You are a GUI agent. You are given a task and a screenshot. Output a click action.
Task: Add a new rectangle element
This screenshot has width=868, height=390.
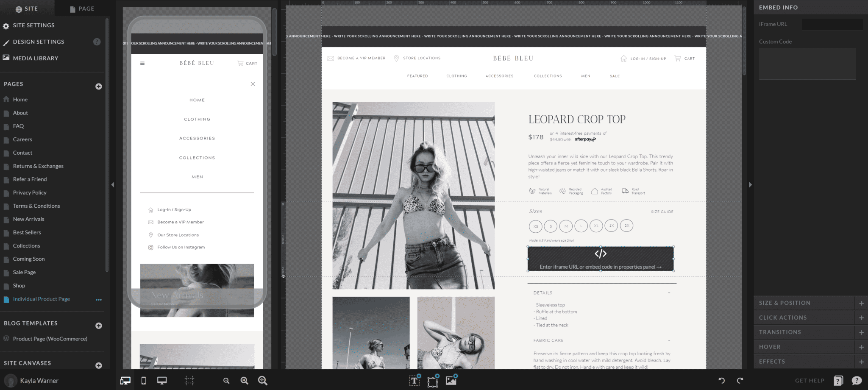(x=433, y=380)
